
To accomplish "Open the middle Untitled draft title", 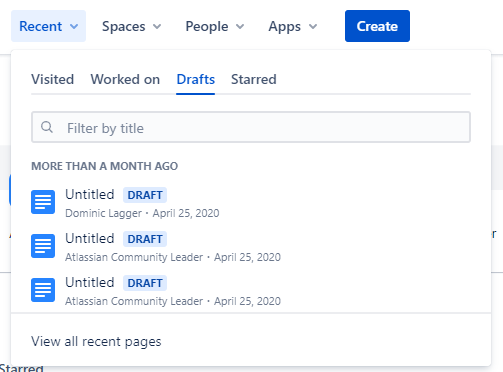I will pyautogui.click(x=90, y=238).
